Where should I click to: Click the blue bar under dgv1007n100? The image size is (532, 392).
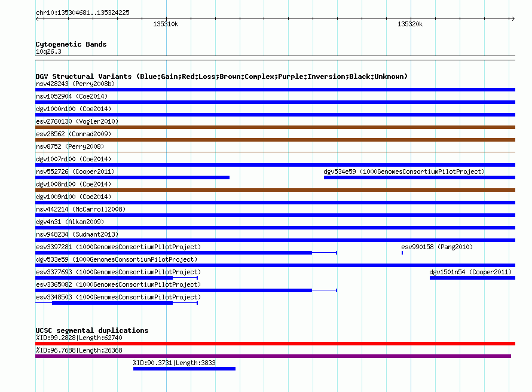275,165
